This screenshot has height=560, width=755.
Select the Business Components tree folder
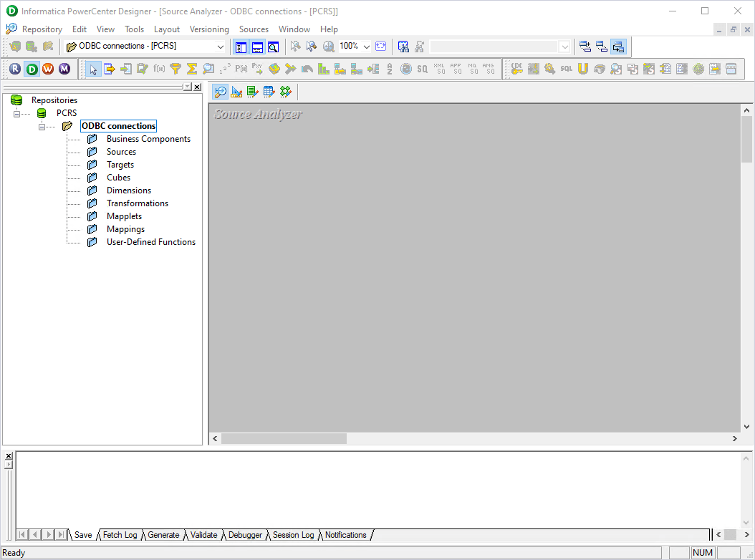149,139
